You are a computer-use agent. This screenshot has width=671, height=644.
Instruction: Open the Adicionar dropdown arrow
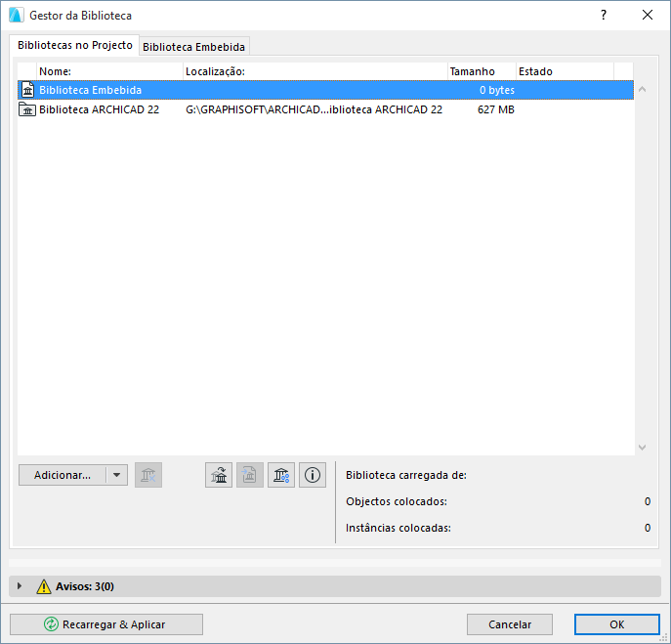(116, 475)
